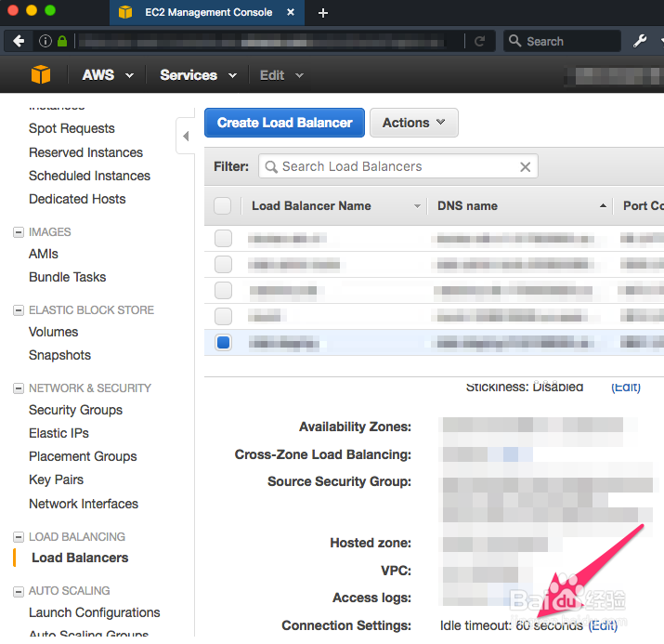Click the macOS green zoom window button
The width and height of the screenshot is (664, 644).
coord(50,10)
